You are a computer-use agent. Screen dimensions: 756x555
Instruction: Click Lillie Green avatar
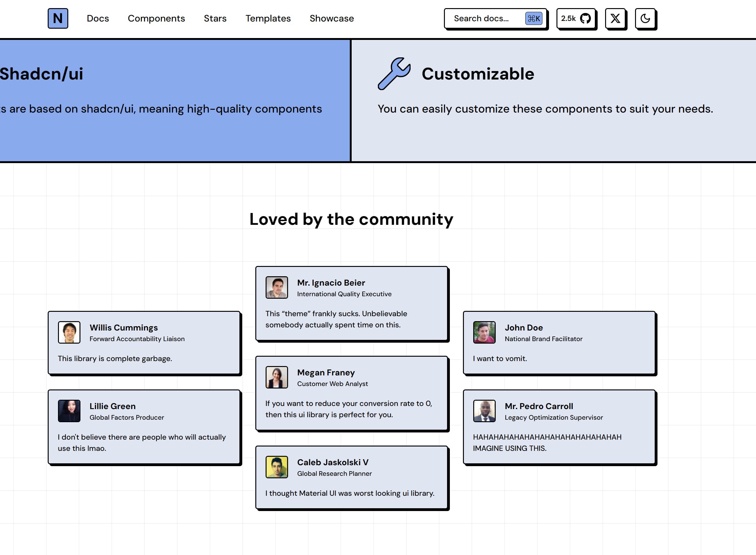click(69, 411)
